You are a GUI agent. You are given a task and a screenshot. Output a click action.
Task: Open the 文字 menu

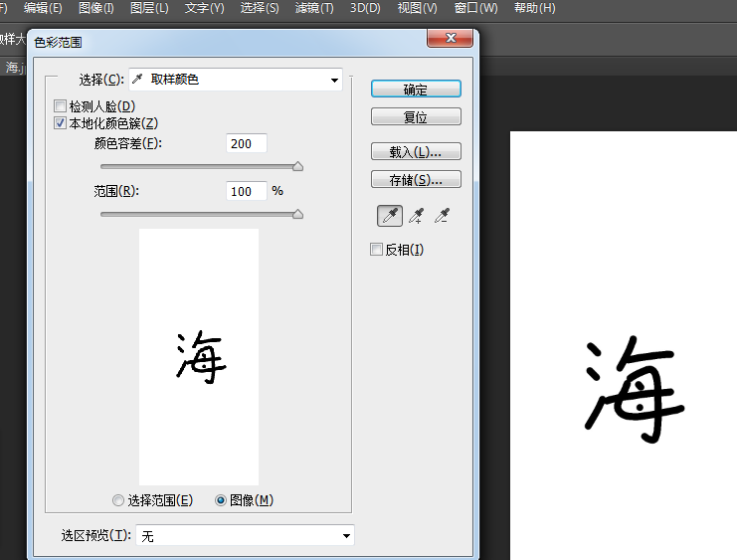[205, 8]
